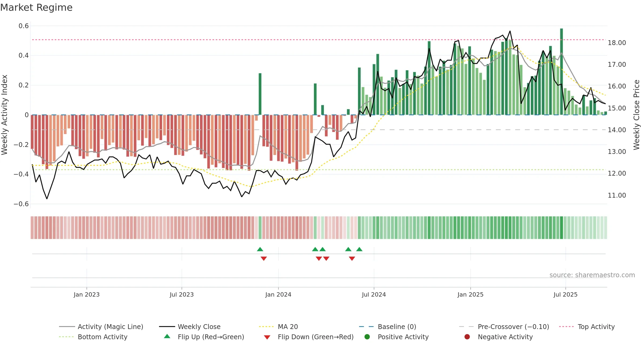This screenshot has width=644, height=362.
Task: Toggle the Flip Up (Red→Green) legend entry
Action: pyautogui.click(x=204, y=337)
